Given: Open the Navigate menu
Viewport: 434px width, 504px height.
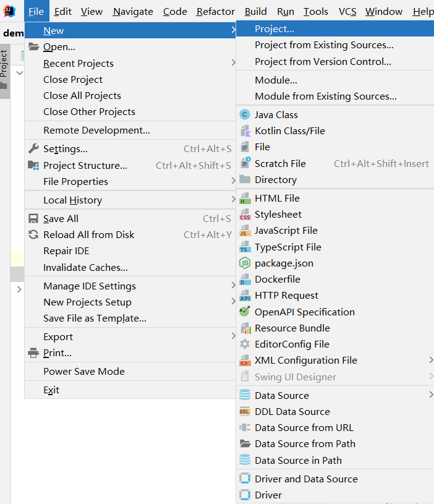Looking at the screenshot, I should tap(133, 12).
